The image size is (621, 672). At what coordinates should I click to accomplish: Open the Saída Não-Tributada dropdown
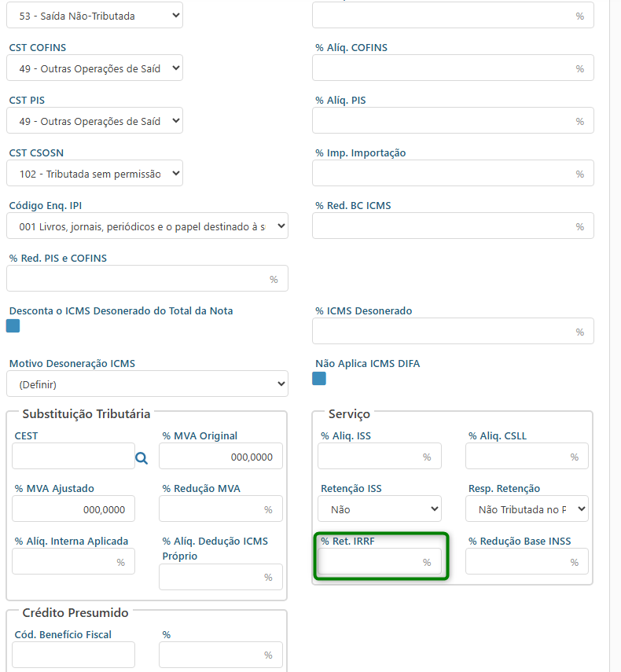point(94,16)
